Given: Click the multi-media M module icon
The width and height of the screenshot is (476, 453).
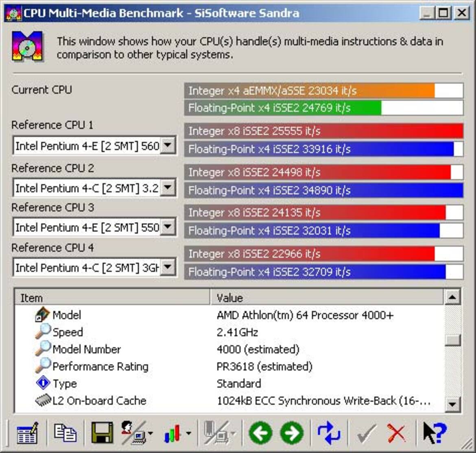Looking at the screenshot, I should (27, 46).
